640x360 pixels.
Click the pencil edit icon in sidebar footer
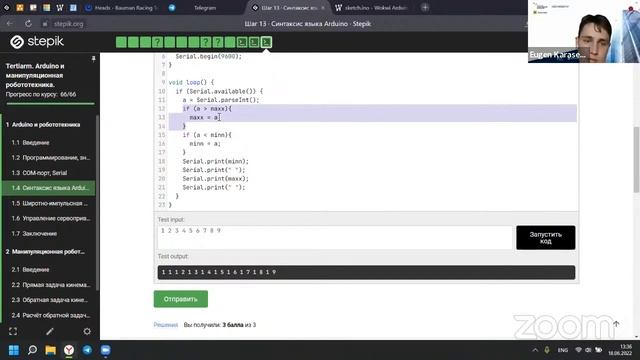pyautogui.click(x=50, y=331)
